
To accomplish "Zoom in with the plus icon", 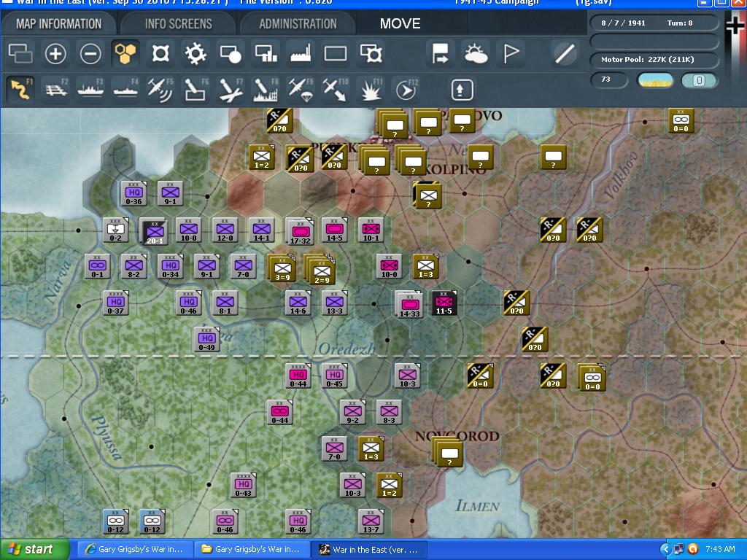I will click(x=55, y=53).
